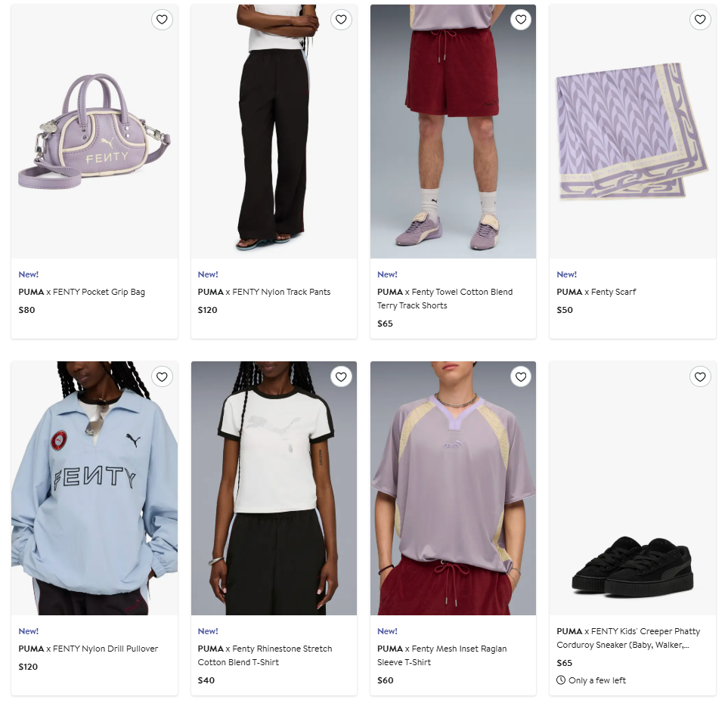
Task: Favorite the FENTY Pocket Grip Bag
Action: 162,20
